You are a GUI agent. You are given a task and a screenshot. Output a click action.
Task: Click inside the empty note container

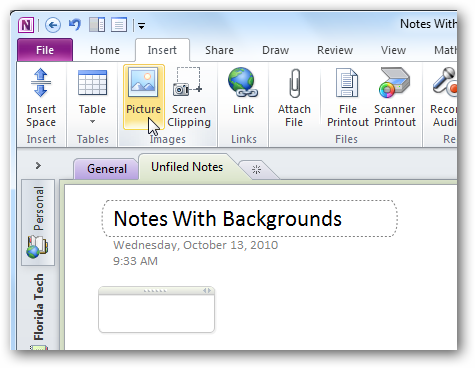(156, 313)
